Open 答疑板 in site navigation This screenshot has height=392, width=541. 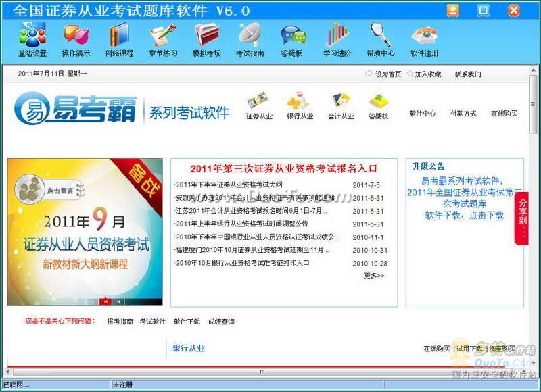(379, 106)
